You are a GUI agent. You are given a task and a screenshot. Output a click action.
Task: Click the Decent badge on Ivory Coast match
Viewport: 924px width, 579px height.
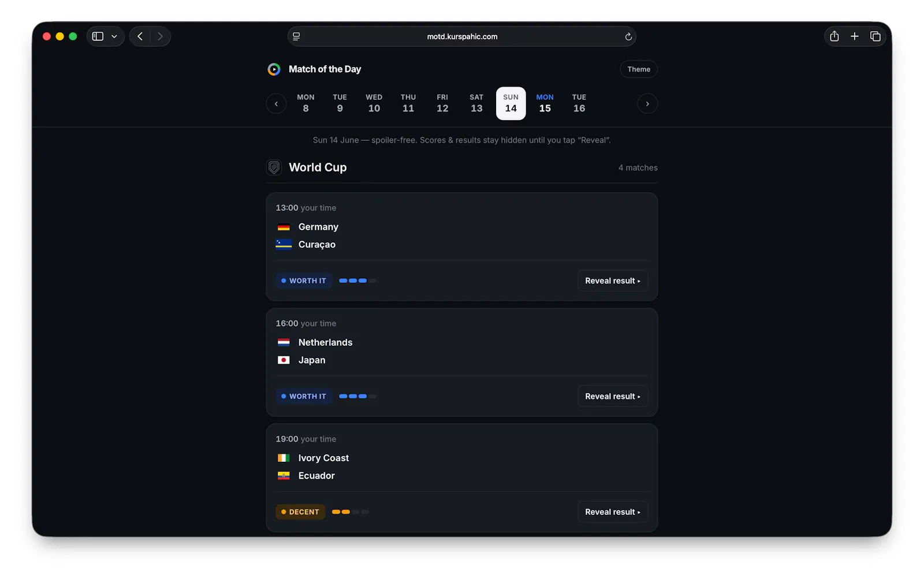tap(300, 512)
